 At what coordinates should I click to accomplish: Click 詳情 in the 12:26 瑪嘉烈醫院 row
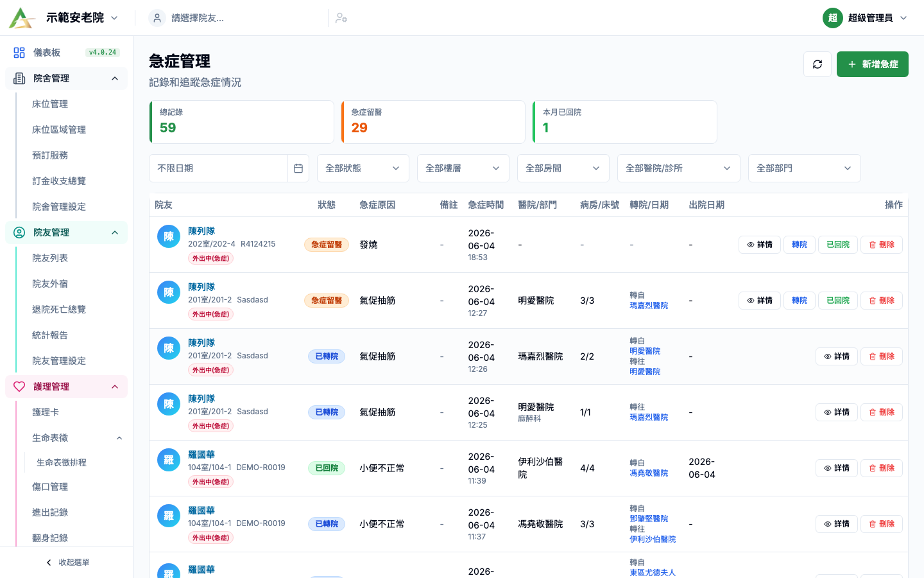[x=837, y=356]
